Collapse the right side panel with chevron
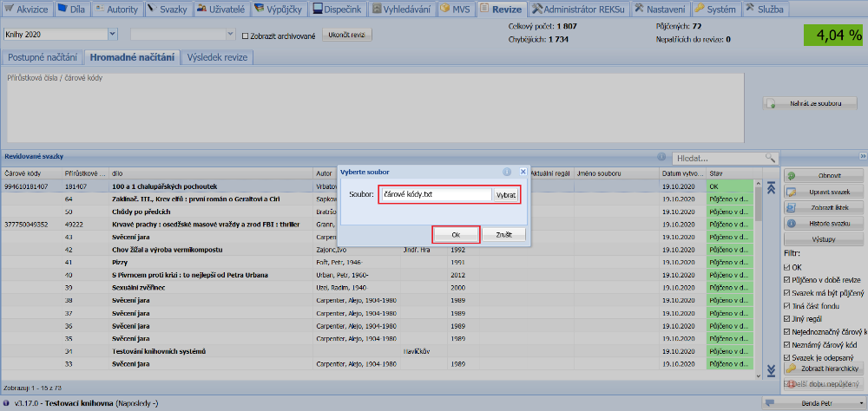The height and width of the screenshot is (411, 868). point(863,156)
